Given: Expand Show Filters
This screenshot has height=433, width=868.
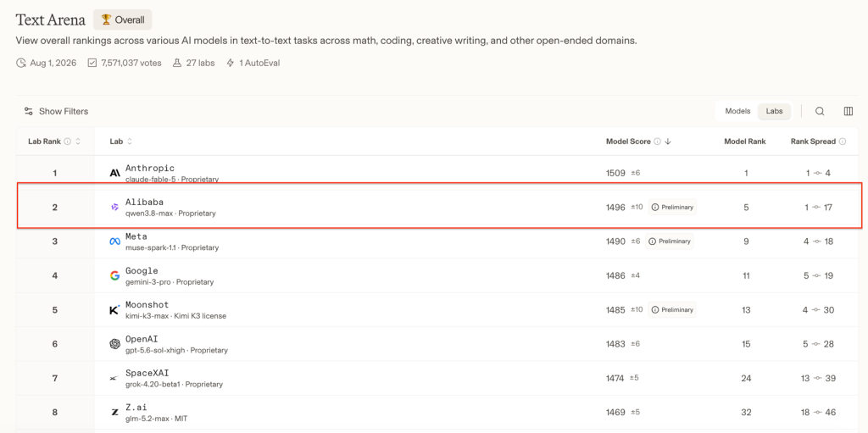Looking at the screenshot, I should (x=56, y=111).
